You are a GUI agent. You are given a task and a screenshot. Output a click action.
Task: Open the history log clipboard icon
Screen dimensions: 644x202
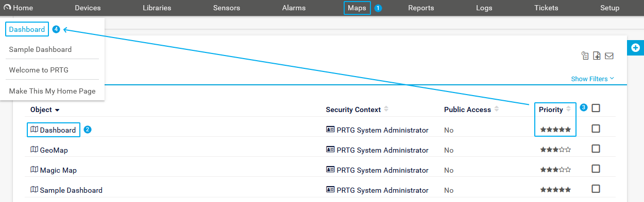coord(585,56)
